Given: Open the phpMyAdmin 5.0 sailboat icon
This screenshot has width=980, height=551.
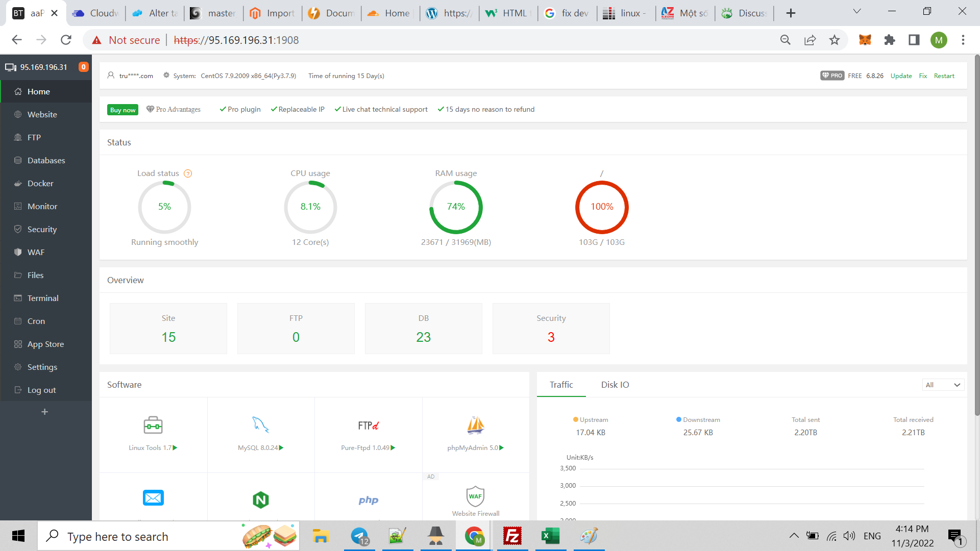Looking at the screenshot, I should coord(475,425).
